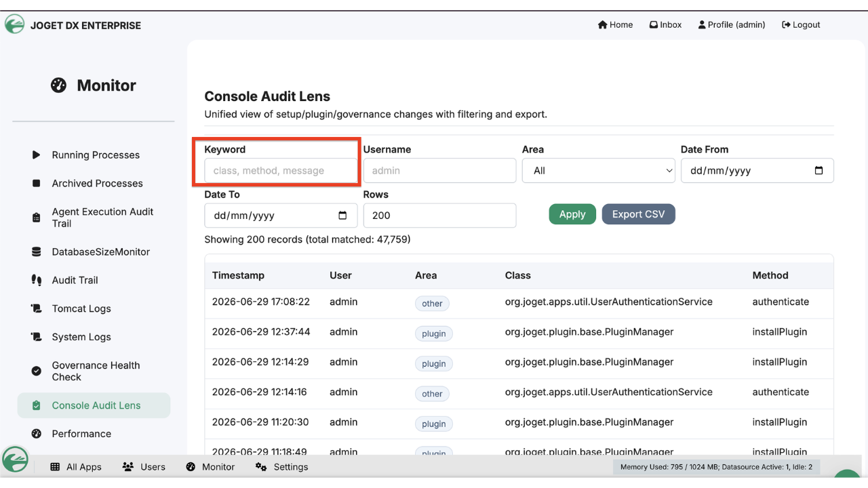Open Profile (admin) in the header
Viewport: 868px width, 488px height.
pos(732,25)
